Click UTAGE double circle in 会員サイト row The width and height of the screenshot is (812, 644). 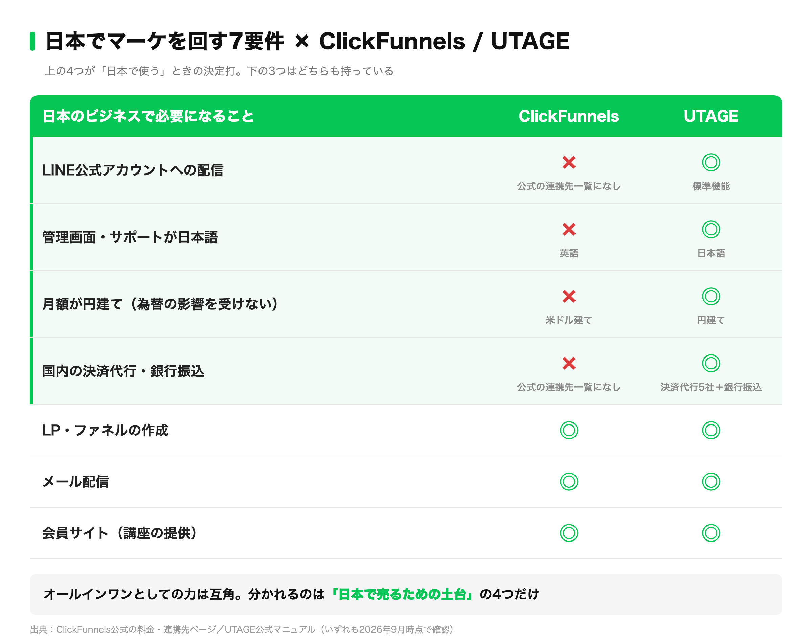(x=711, y=533)
